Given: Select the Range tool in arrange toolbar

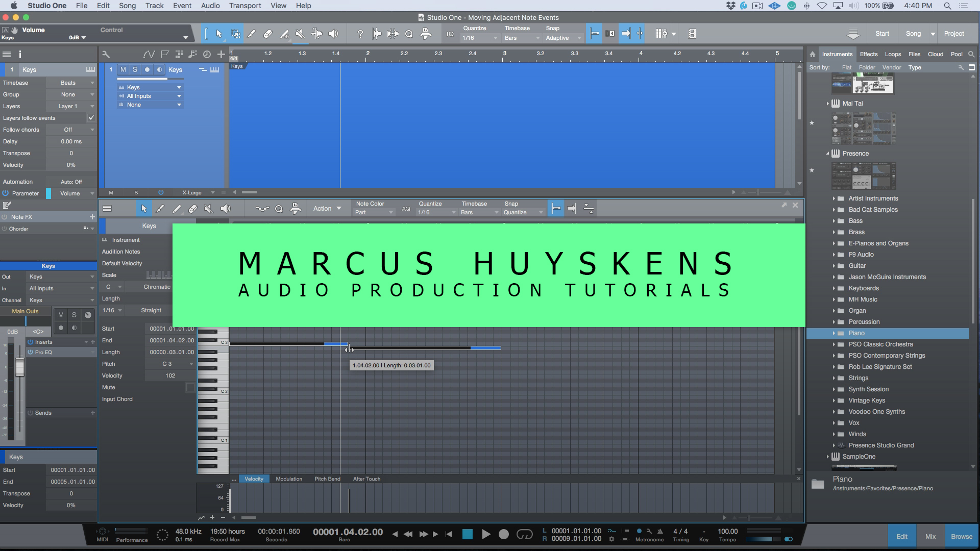Looking at the screenshot, I should pos(235,34).
